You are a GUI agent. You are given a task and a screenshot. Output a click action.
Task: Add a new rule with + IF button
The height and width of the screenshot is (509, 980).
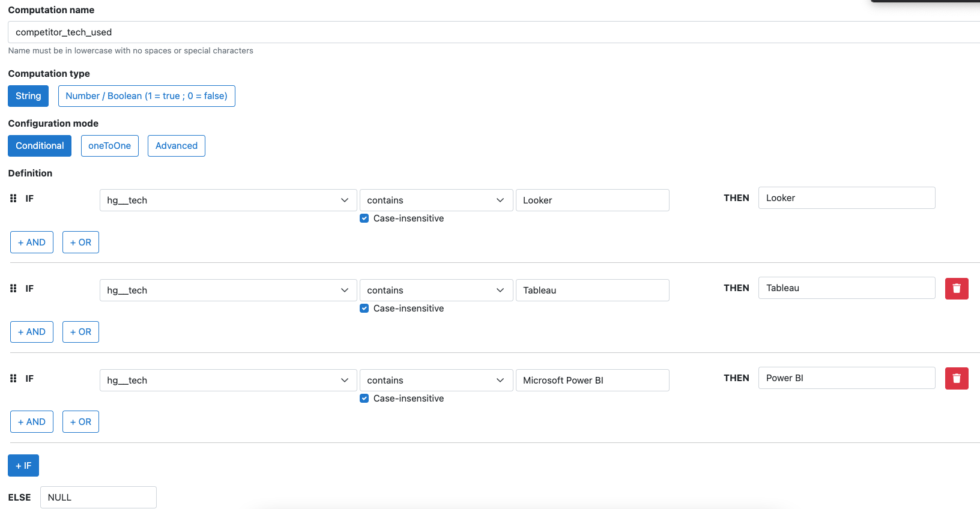coord(23,466)
